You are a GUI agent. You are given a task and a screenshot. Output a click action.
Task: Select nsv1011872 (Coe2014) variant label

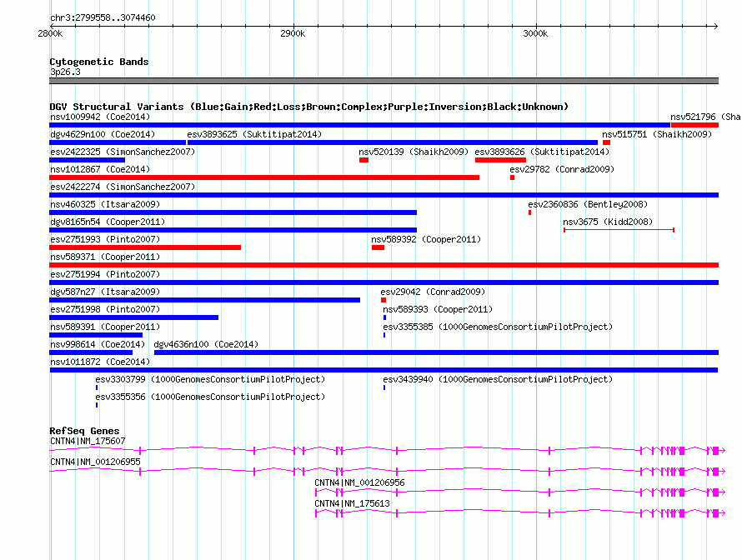[x=100, y=362]
